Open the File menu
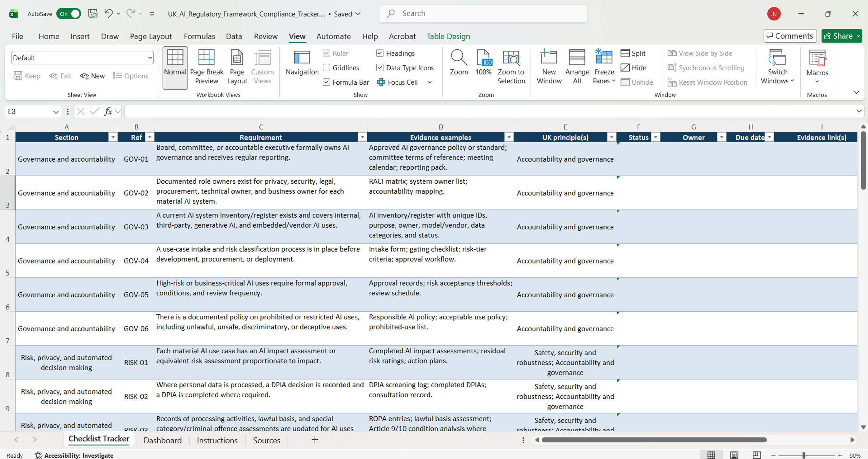Viewport: 868px width, 459px height. pos(17,36)
